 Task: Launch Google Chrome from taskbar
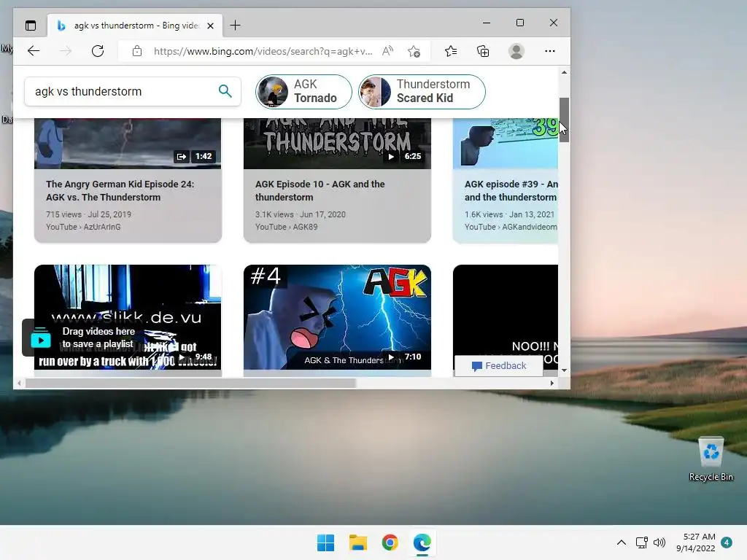click(x=390, y=542)
